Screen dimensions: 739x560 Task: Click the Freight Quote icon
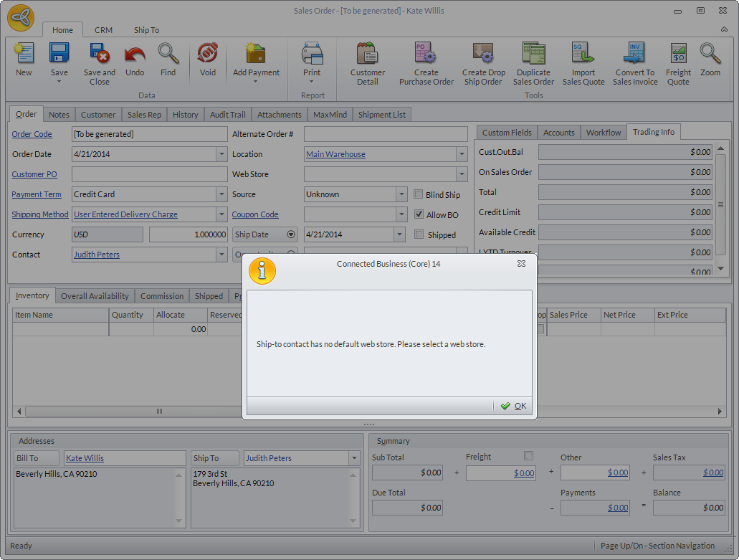tap(678, 54)
